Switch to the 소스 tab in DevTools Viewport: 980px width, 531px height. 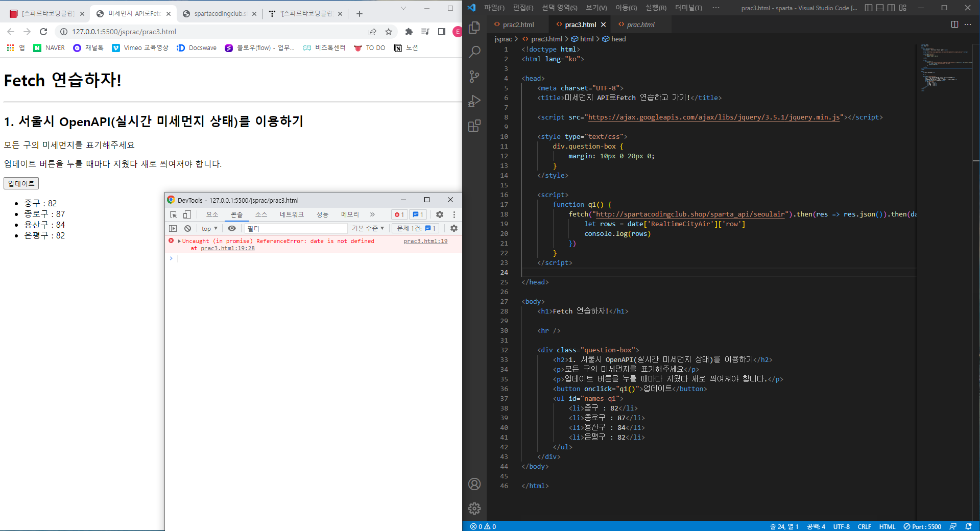pyautogui.click(x=261, y=214)
